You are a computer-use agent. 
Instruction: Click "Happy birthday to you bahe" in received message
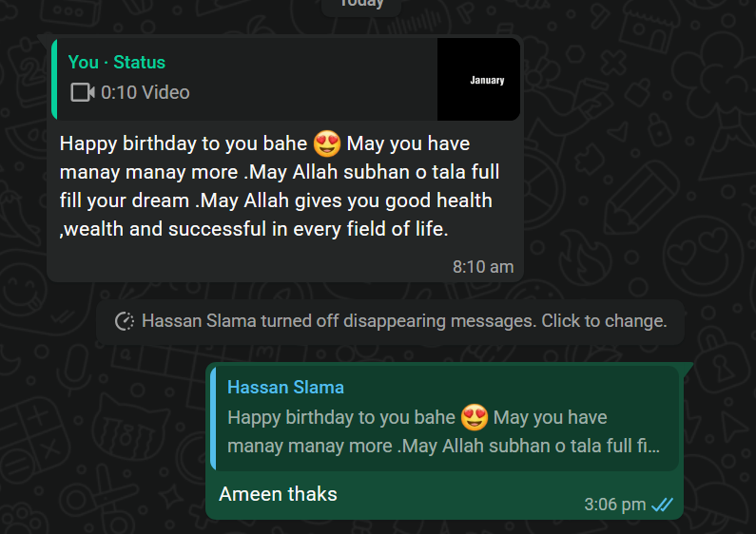point(184,144)
